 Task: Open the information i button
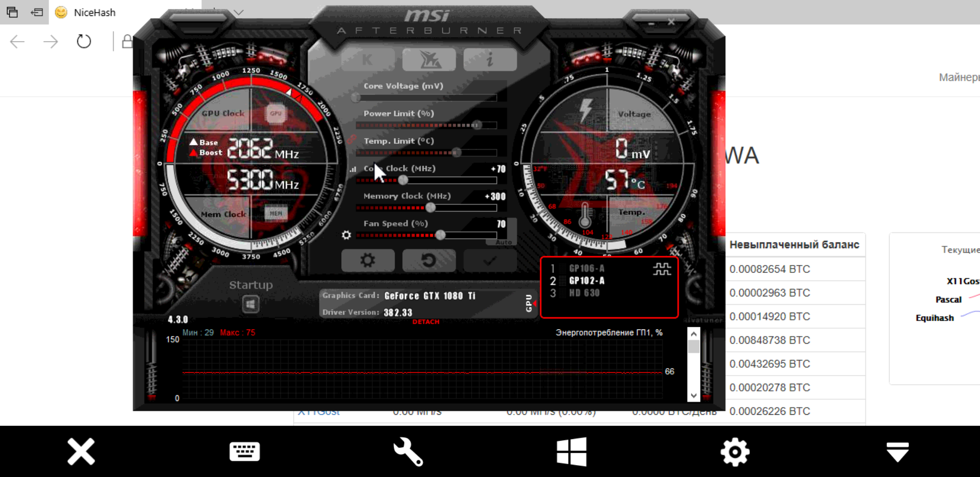point(490,60)
